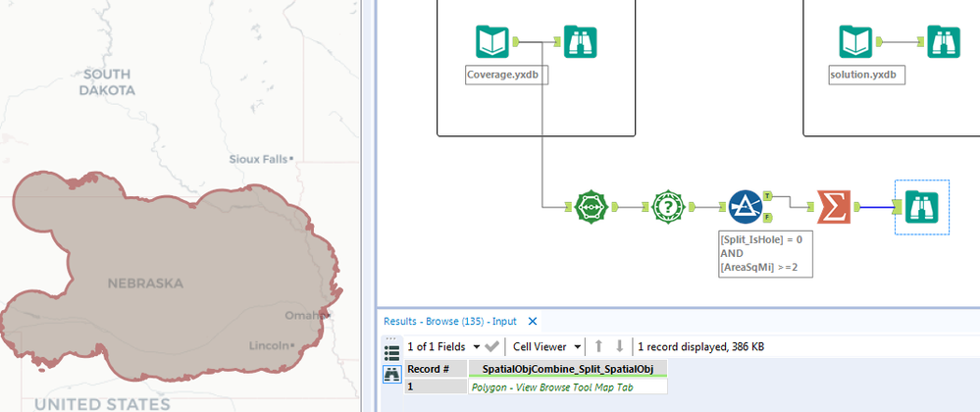Click the output anchor of Coverage.yxdb input
This screenshot has height=412, width=980.
(x=516, y=42)
